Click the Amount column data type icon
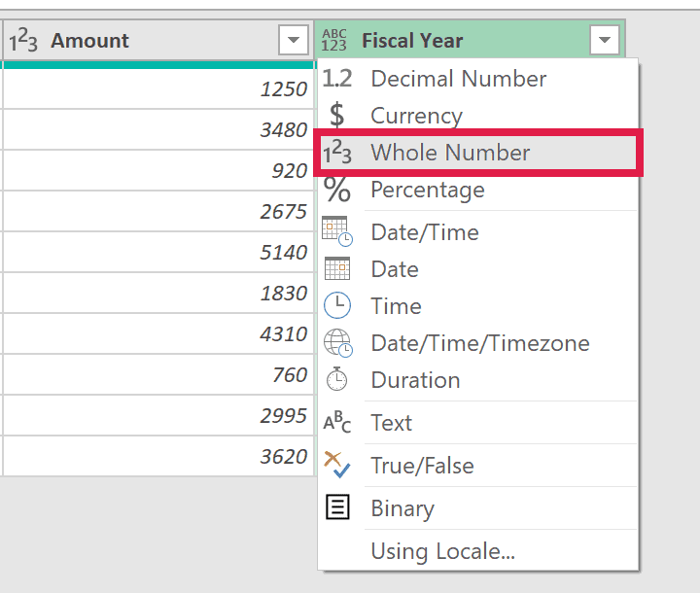Image resolution: width=700 pixels, height=593 pixels. 23,40
